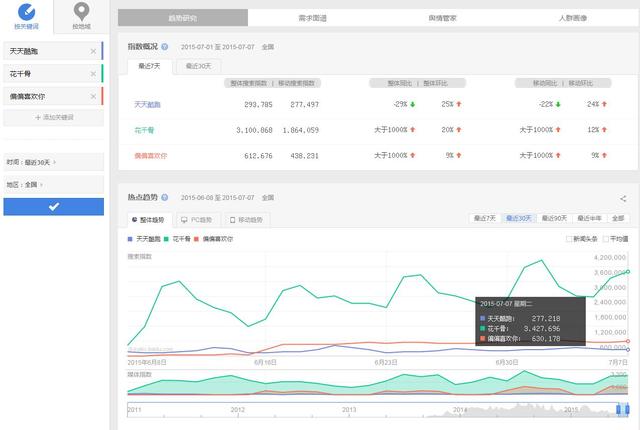Viewport: 640px width, 430px height.
Task: Click the 整体搜索指数 column header
Action: point(248,83)
